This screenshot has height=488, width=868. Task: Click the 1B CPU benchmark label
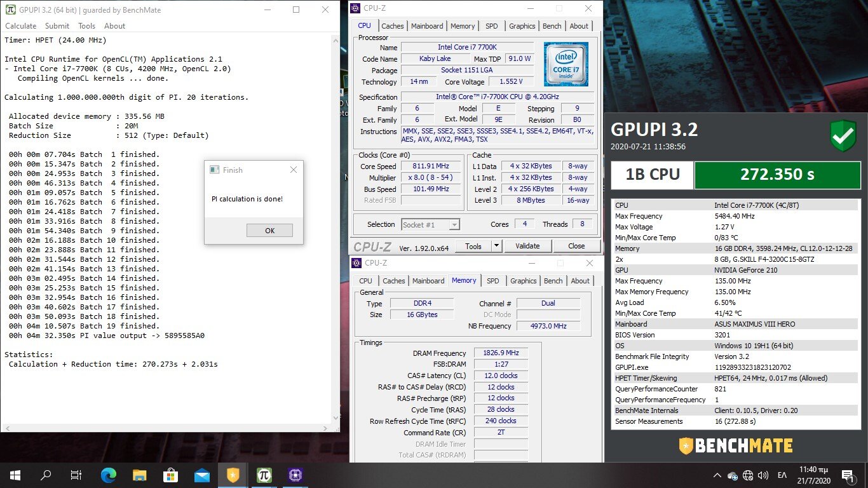coord(652,175)
